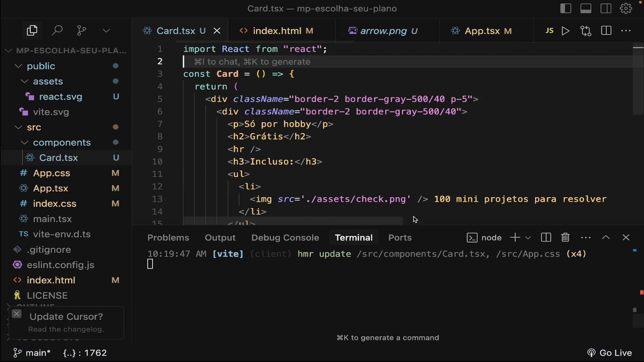
Task: Dismiss the Update Cursor notification
Action: tap(16, 314)
